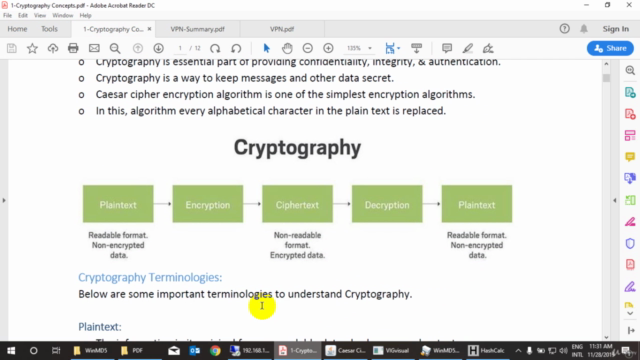Viewport: 640px width, 360px height.
Task: Click the Save file icon
Action: 12,49
